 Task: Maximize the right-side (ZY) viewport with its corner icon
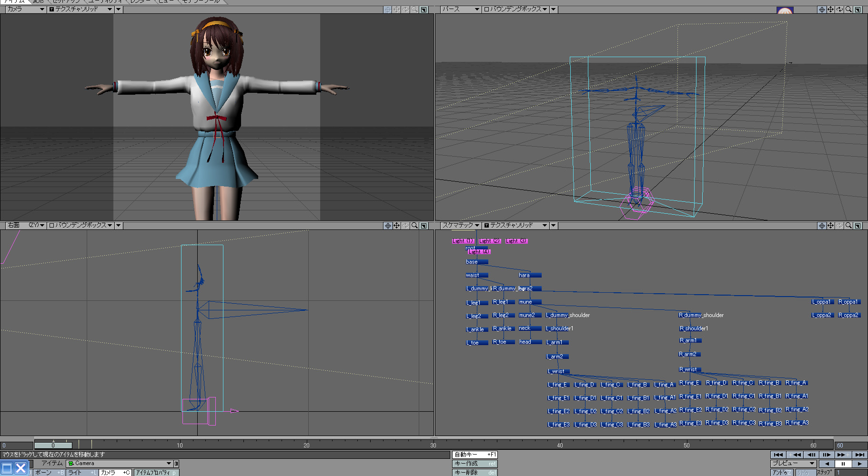[424, 226]
